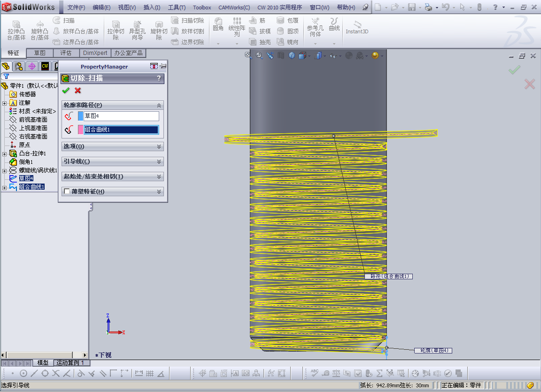Select 前视基准面 (Front Plane) in feature tree
This screenshot has height=392, width=541.
coord(33,120)
